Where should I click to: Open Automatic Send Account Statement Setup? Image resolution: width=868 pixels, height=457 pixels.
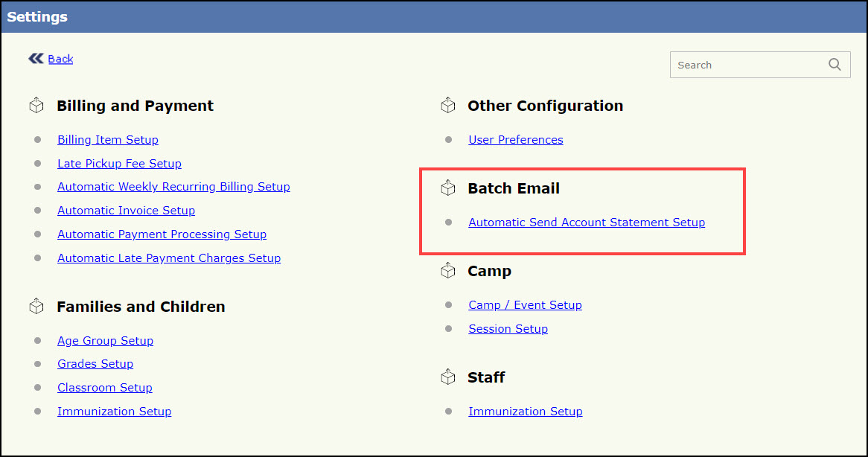tap(586, 223)
